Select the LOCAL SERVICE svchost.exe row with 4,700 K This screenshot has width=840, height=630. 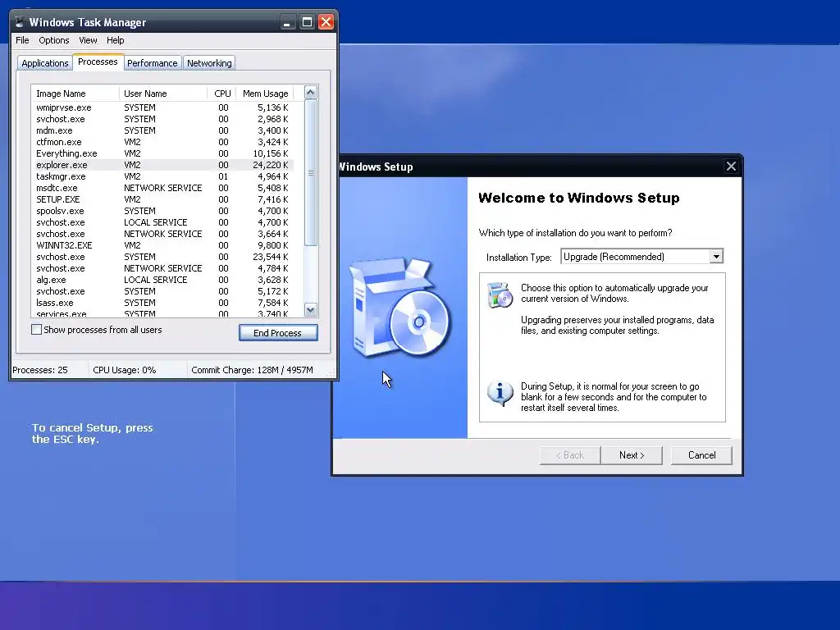[x=162, y=222]
